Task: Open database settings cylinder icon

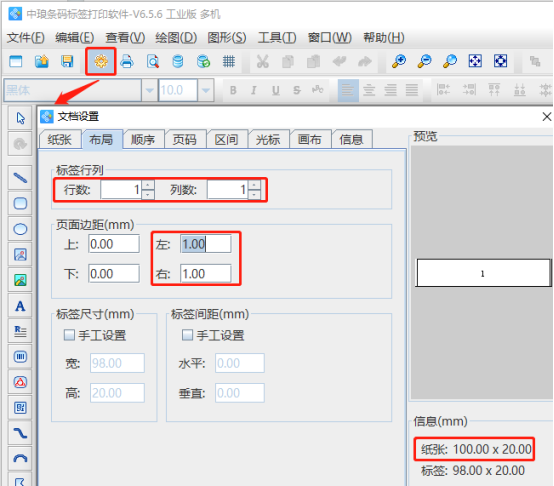Action: (178, 61)
